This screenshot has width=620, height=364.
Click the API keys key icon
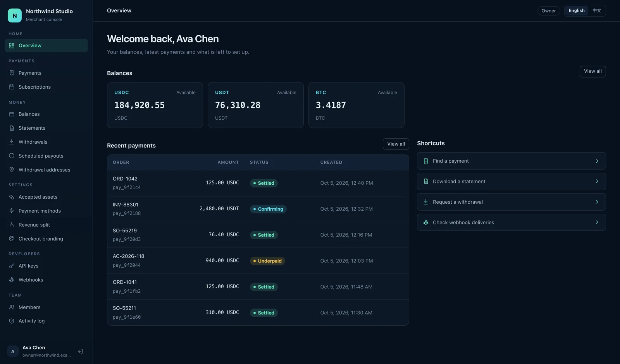click(12, 266)
